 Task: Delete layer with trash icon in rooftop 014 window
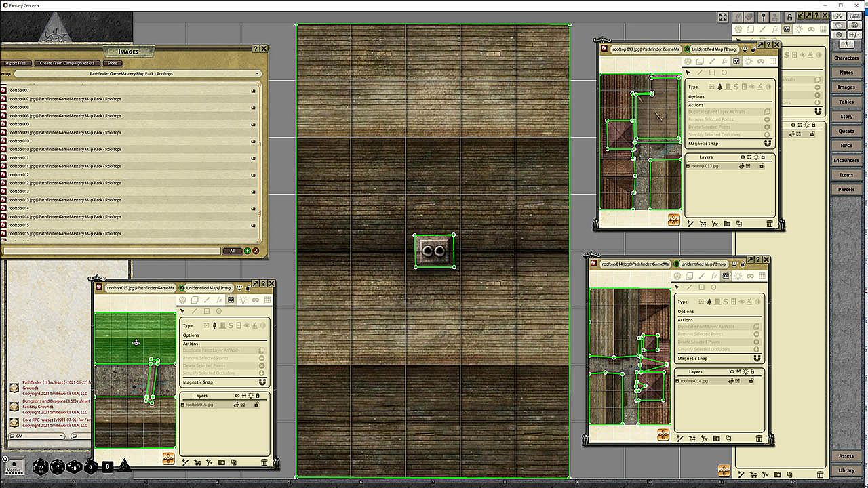point(759,439)
